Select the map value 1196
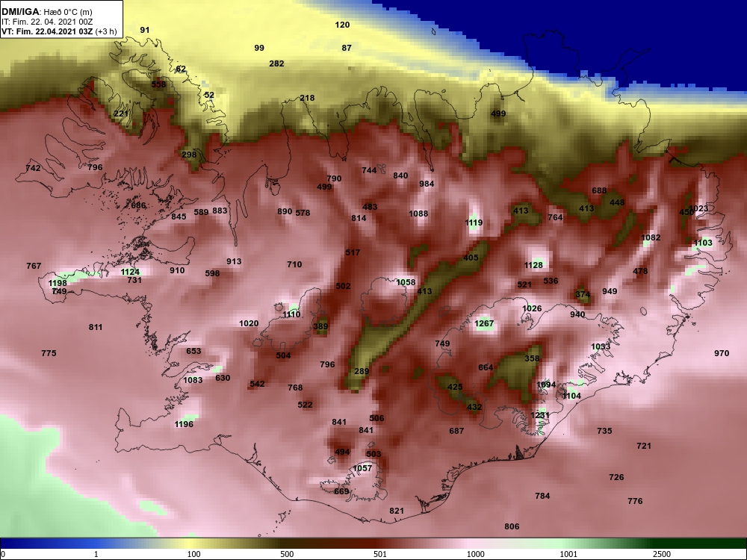 (184, 424)
